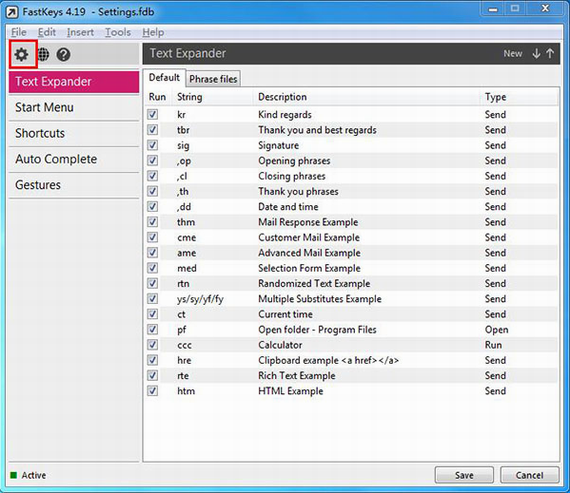Viewport: 570px width, 493px height.
Task: Toggle checkbox for ,cl Closing phrases
Action: 152,176
